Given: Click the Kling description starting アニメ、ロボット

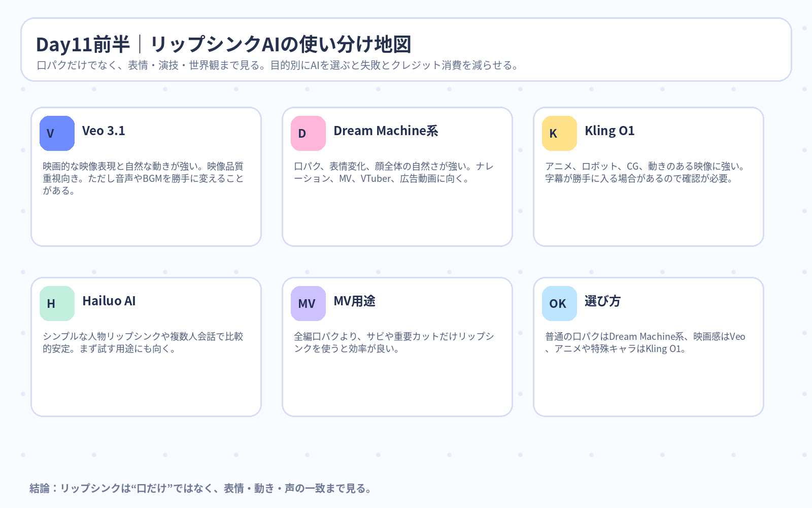Looking at the screenshot, I should (645, 172).
